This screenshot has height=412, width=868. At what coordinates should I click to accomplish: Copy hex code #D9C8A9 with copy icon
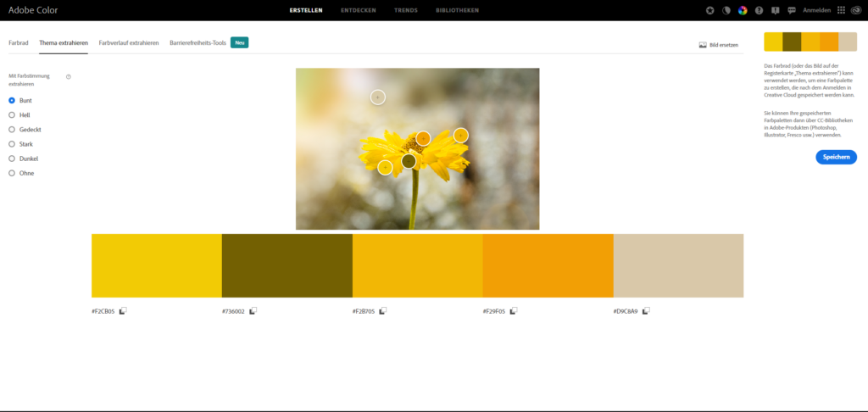646,311
